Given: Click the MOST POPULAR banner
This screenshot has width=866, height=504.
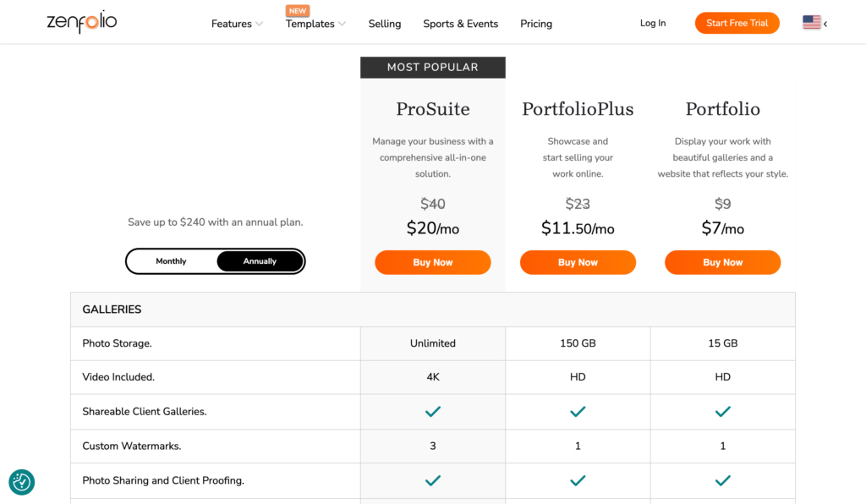Looking at the screenshot, I should click(433, 67).
